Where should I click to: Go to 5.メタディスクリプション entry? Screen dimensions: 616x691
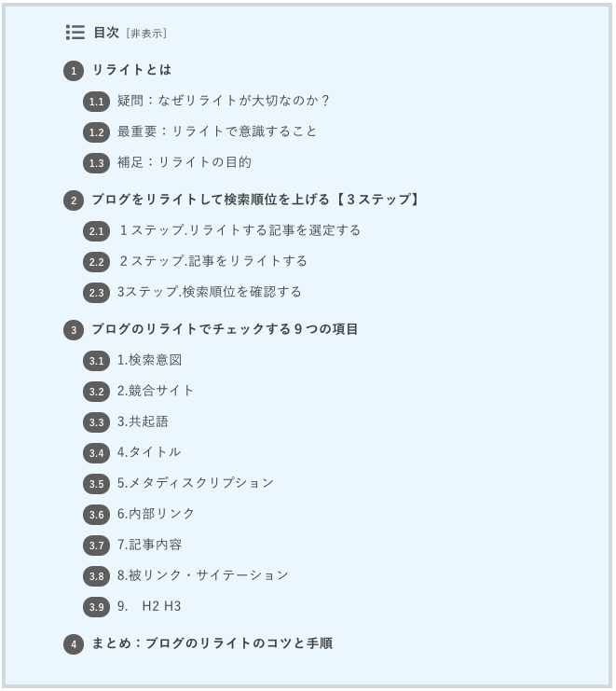pos(196,482)
